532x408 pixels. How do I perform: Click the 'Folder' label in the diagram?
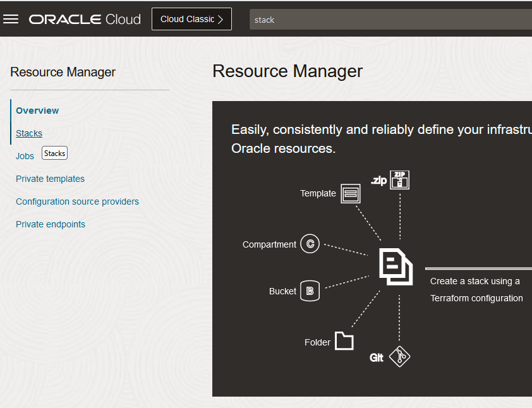[317, 342]
